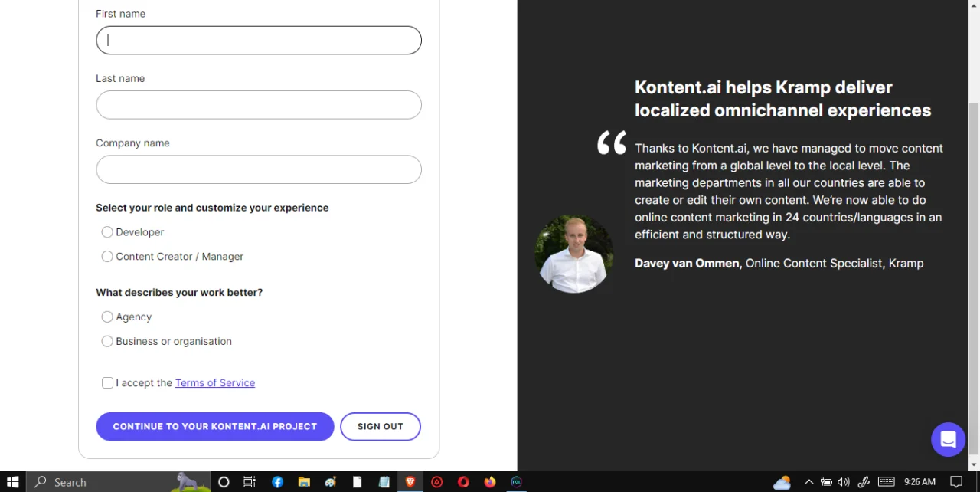The height and width of the screenshot is (492, 980).
Task: Open the notification center icon
Action: (x=956, y=482)
